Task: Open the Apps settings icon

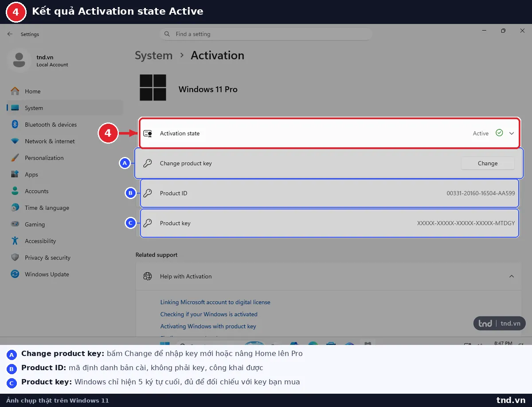Action: coord(15,175)
